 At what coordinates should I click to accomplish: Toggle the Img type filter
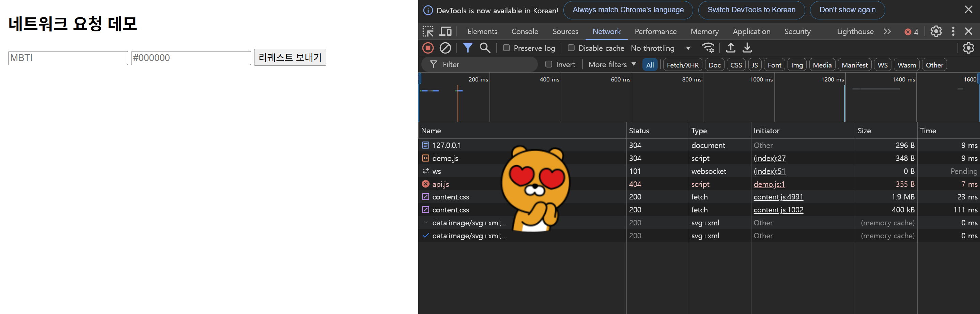pos(797,65)
